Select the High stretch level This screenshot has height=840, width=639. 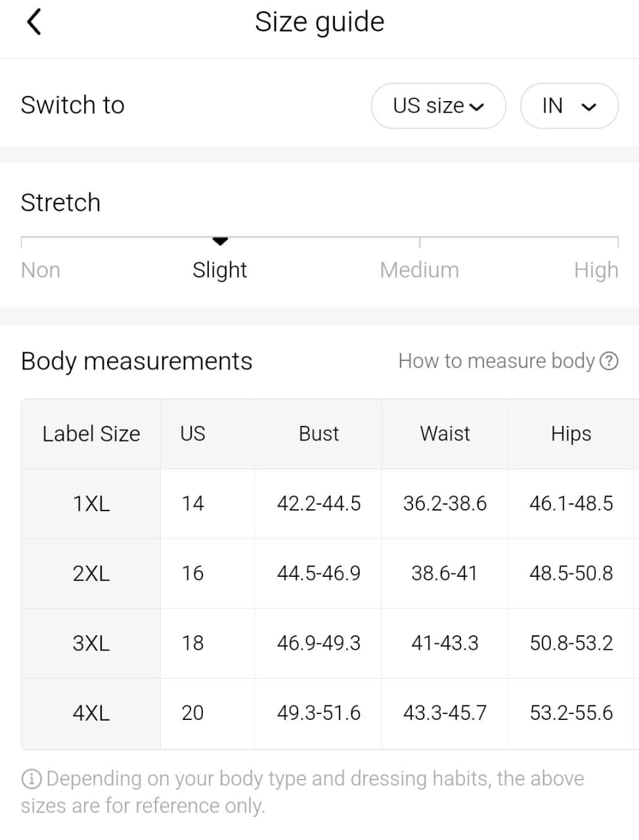pyautogui.click(x=596, y=270)
